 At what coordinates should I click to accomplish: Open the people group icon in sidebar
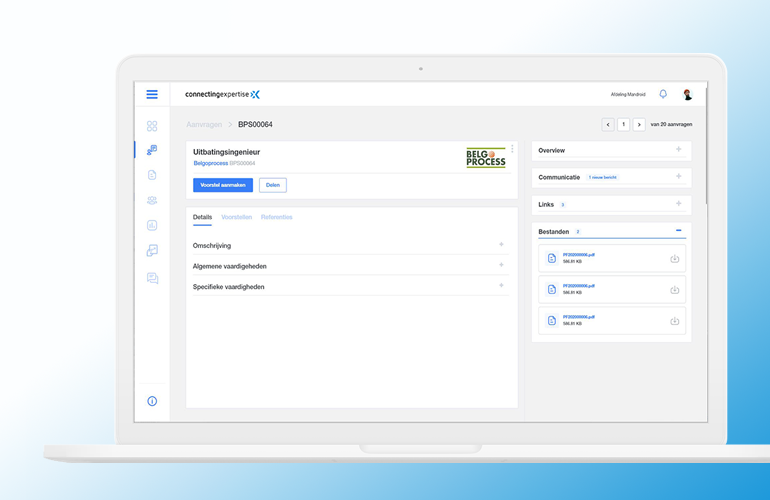tap(152, 200)
